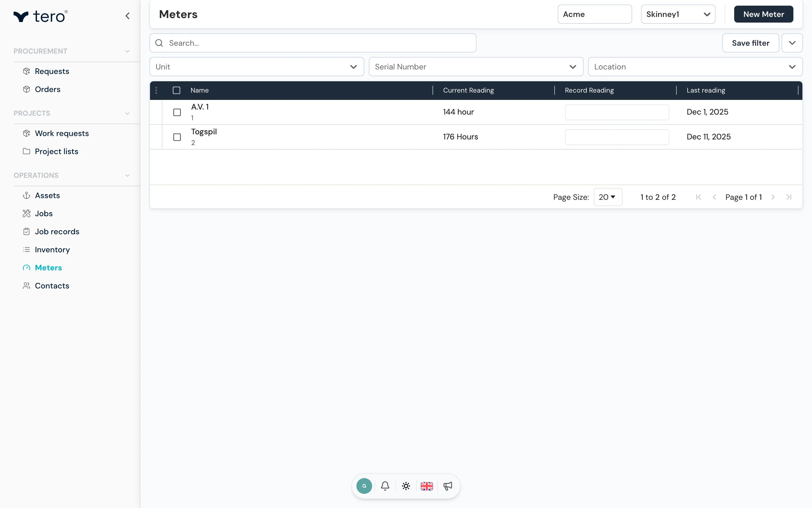Open the Serial Number filter dropdown
Viewport: 812px width, 508px height.
tap(476, 67)
